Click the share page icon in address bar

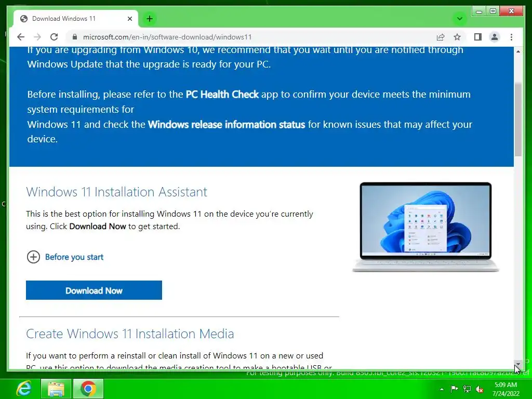pyautogui.click(x=441, y=37)
